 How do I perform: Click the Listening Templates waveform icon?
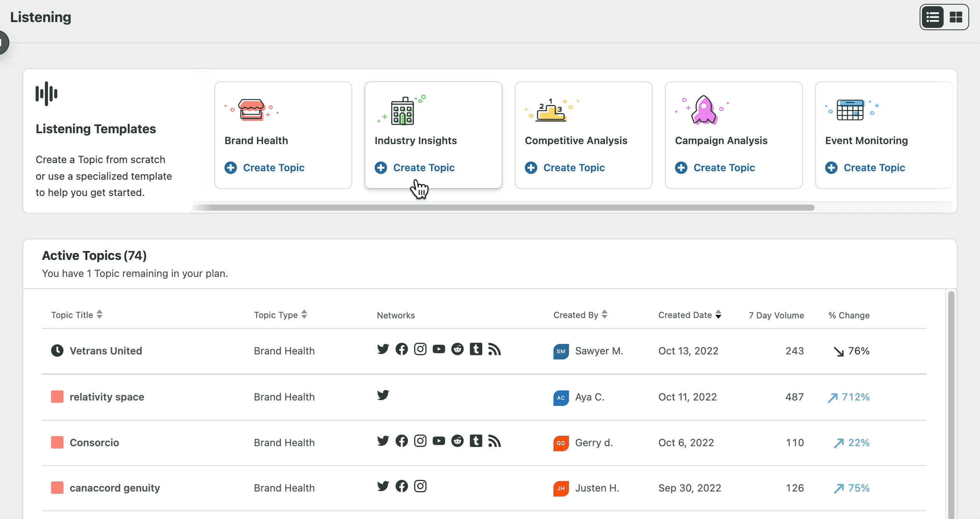click(46, 93)
